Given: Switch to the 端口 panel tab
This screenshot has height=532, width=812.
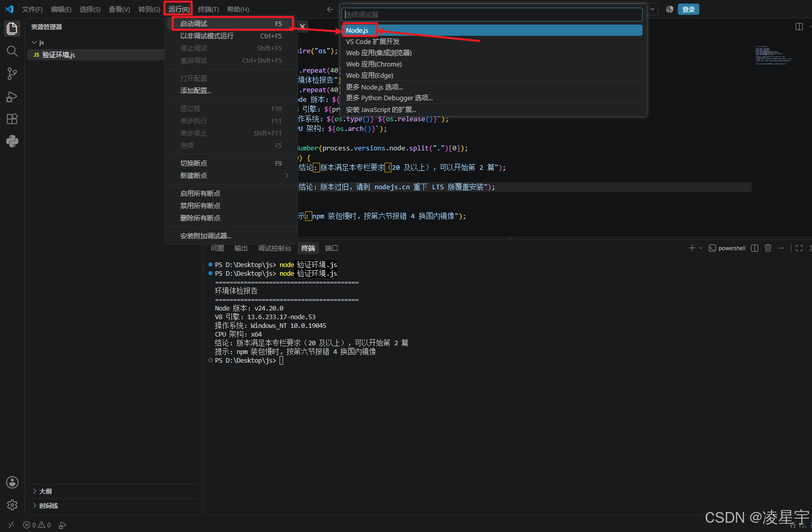Looking at the screenshot, I should [x=332, y=248].
